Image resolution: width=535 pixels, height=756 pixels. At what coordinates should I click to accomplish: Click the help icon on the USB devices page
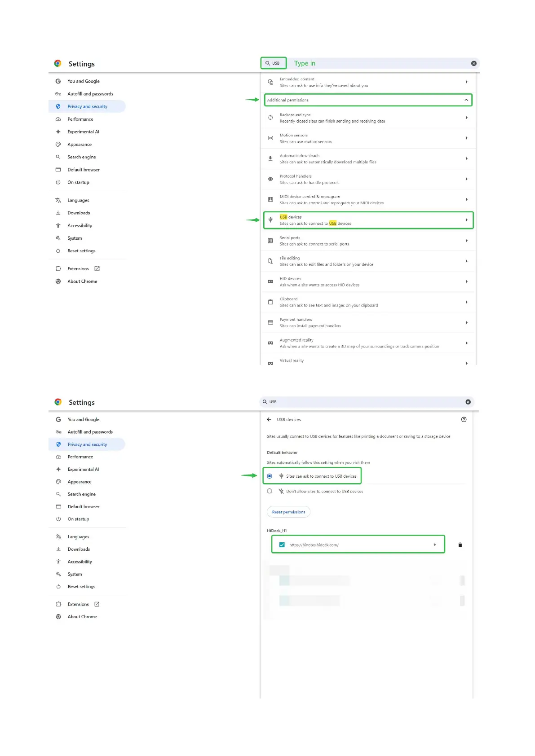coord(464,419)
